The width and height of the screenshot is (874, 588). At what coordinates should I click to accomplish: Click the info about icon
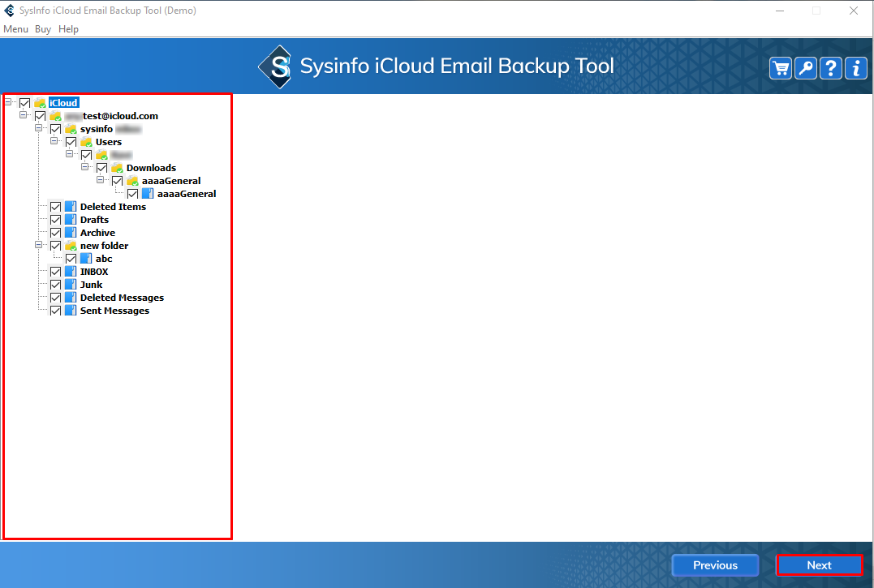tap(856, 68)
